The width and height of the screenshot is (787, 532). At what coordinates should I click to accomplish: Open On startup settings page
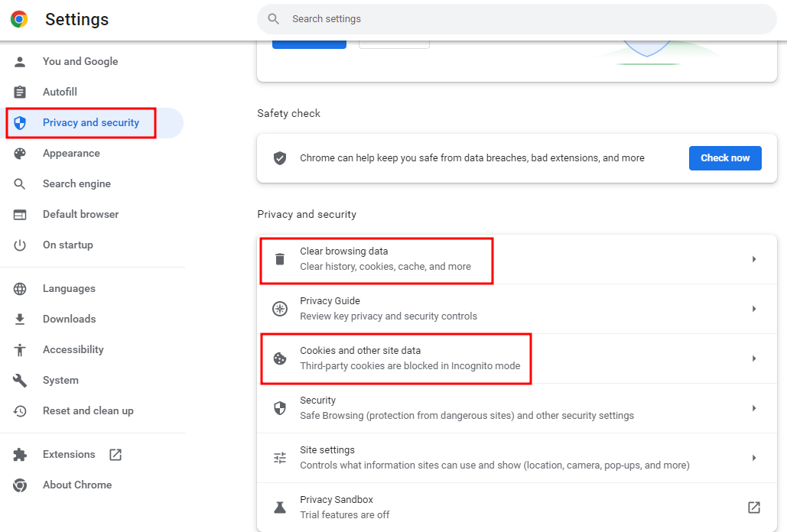tap(67, 245)
